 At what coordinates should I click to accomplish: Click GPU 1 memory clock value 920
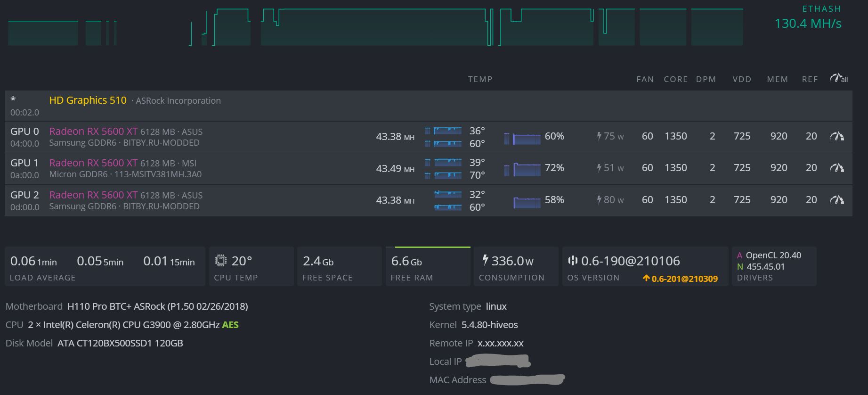pos(779,168)
